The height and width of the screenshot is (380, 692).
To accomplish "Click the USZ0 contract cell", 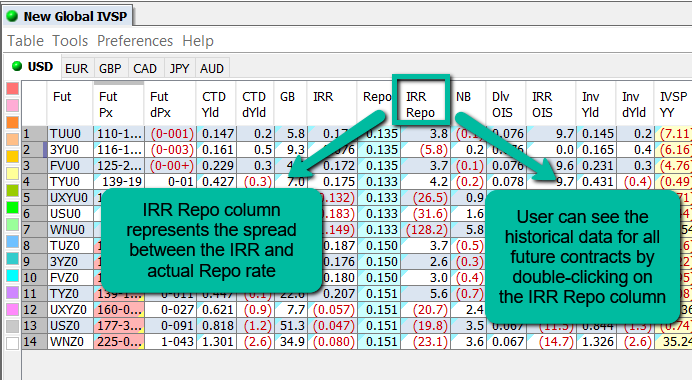I will tap(70, 325).
